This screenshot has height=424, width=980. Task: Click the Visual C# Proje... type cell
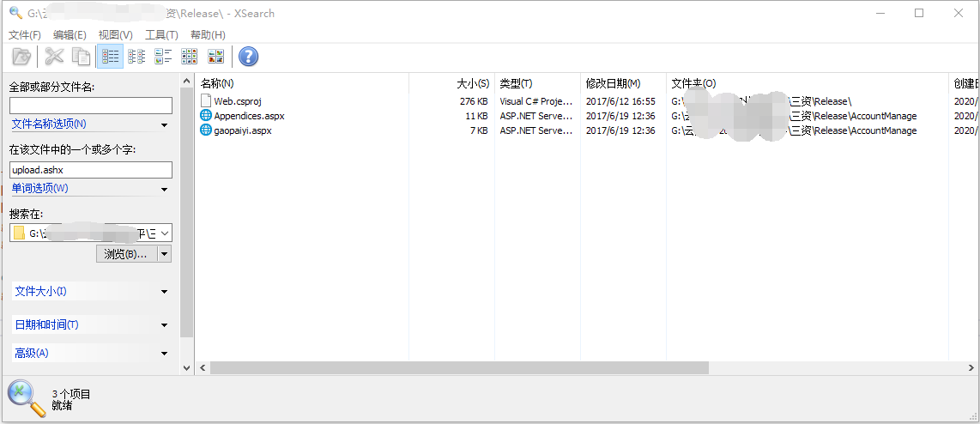point(536,100)
